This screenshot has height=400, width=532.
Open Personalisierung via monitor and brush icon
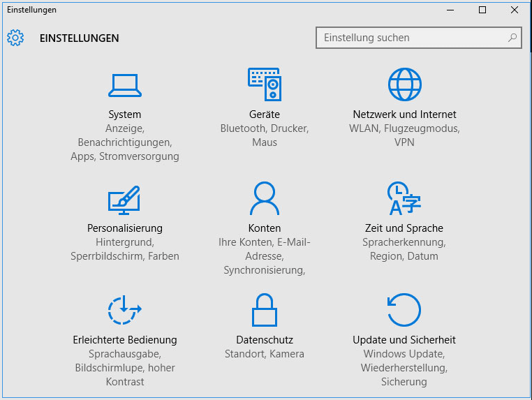124,200
